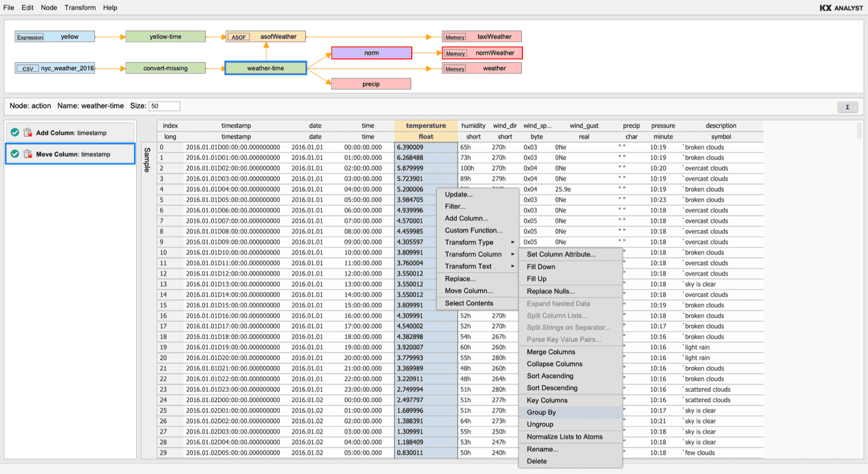
Task: Click the table vertical scrollbar
Action: tap(859, 131)
